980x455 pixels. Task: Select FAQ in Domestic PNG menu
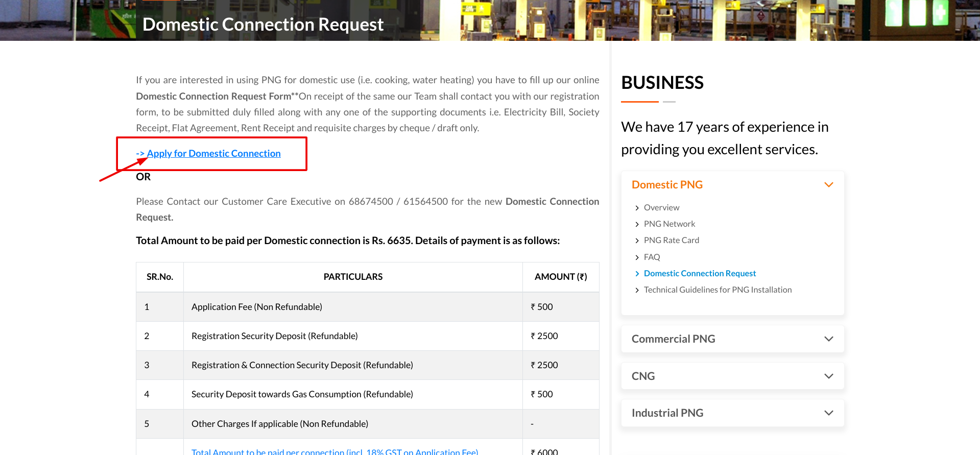point(652,257)
